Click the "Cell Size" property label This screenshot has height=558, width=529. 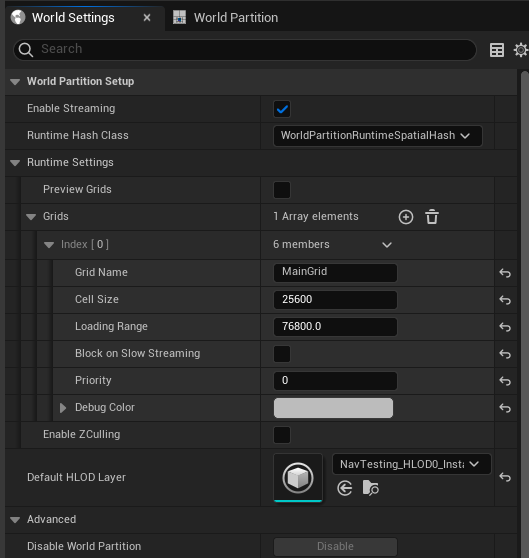coord(97,299)
